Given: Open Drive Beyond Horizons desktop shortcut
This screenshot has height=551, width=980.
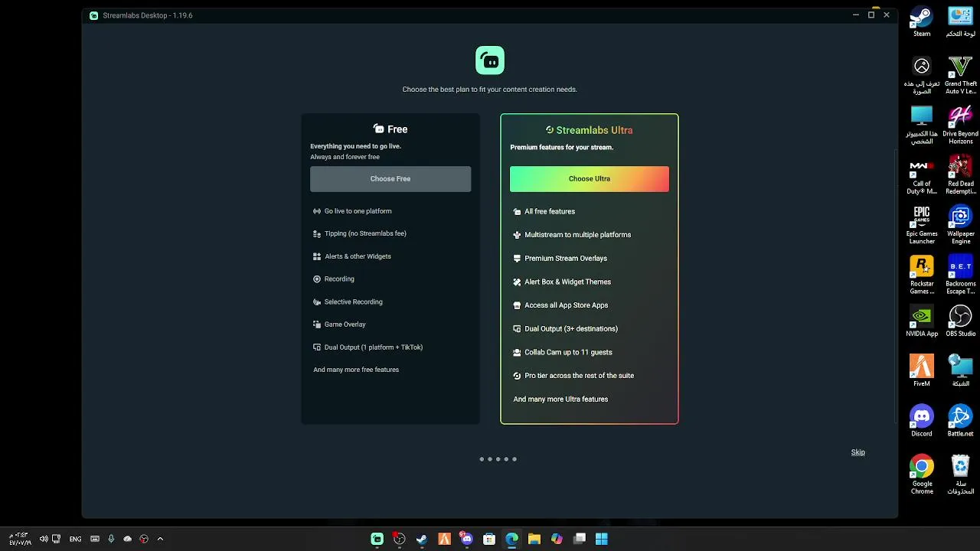Looking at the screenshot, I should 960,125.
